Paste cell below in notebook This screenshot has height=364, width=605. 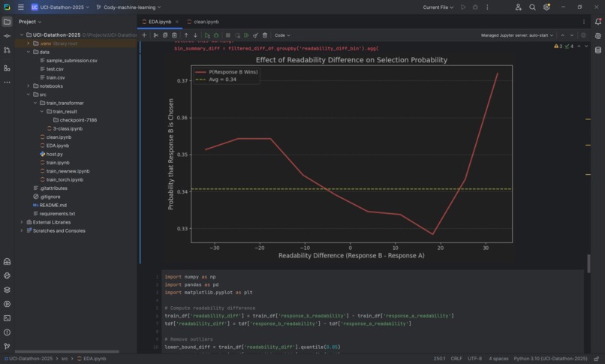(174, 35)
